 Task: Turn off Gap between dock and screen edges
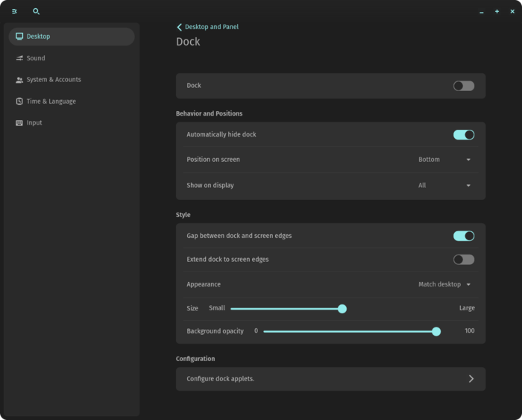tap(463, 236)
